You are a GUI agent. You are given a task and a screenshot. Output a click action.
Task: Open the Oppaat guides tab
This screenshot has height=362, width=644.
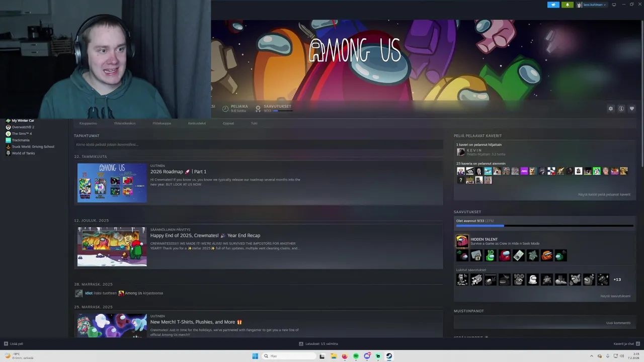(228, 123)
